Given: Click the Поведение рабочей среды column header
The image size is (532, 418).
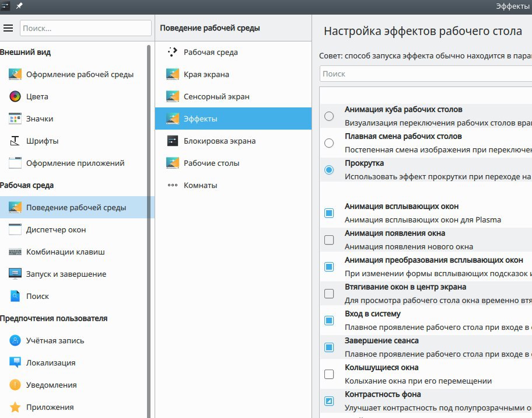Looking at the screenshot, I should (209, 28).
